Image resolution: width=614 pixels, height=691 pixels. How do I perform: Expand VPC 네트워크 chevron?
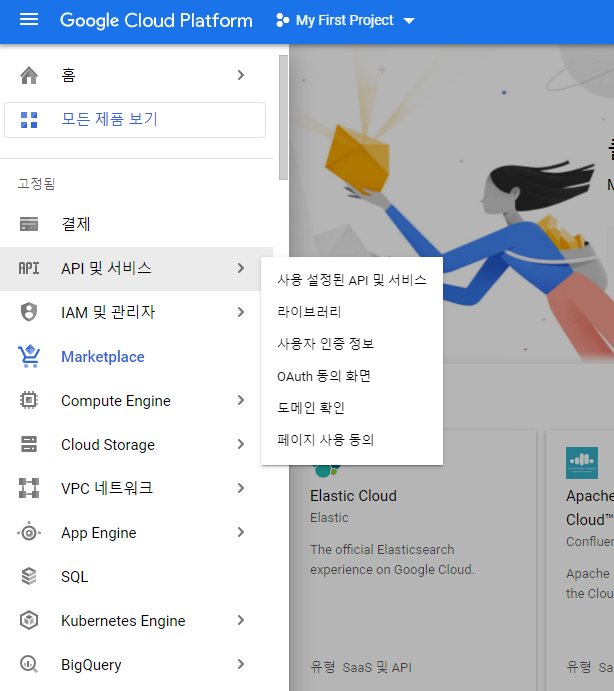tap(241, 488)
